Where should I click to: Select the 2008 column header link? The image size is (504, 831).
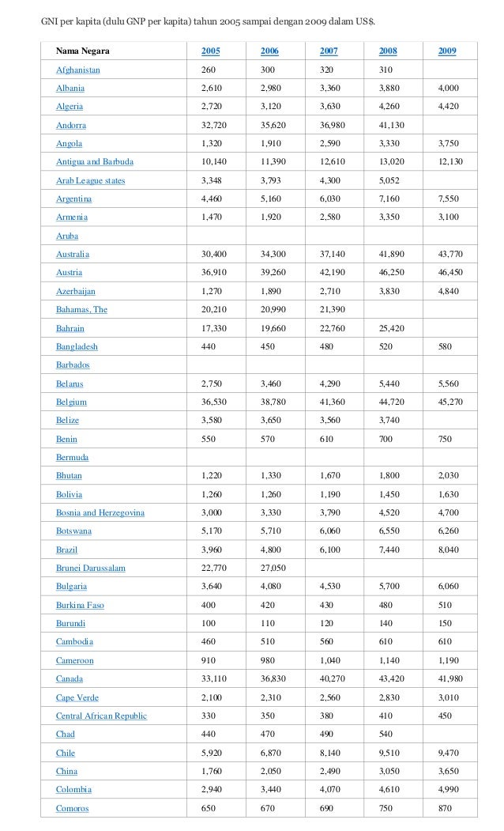(x=388, y=51)
